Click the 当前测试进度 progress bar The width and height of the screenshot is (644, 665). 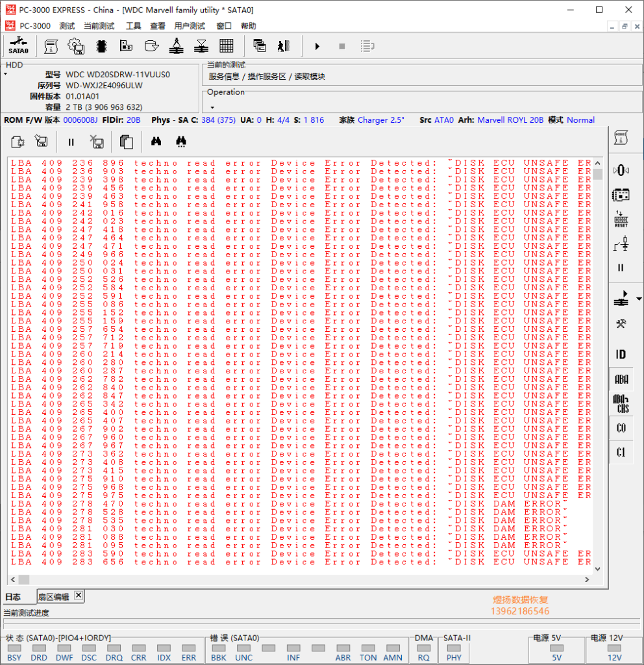pos(321,621)
